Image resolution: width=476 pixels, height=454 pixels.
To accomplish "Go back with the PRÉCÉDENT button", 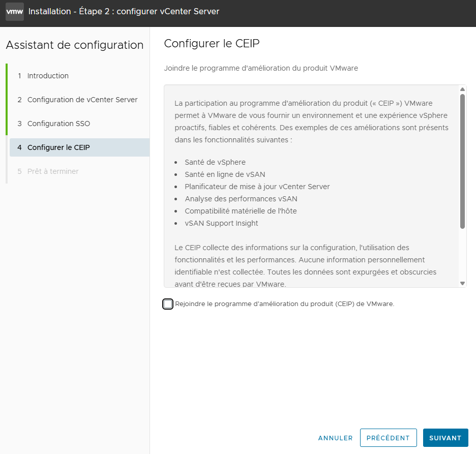I will [388, 438].
